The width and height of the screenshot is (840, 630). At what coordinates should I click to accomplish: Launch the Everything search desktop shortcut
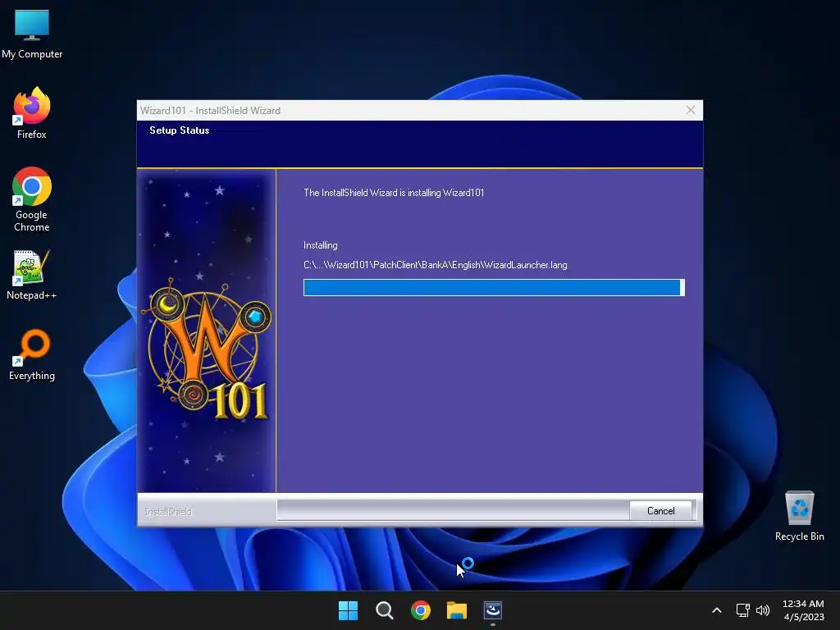click(32, 354)
